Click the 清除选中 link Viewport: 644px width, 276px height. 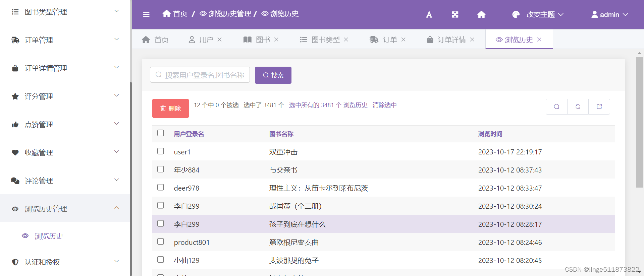(384, 105)
